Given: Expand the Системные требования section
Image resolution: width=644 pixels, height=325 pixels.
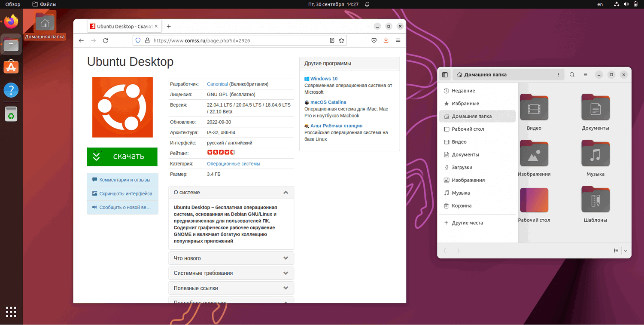Looking at the screenshot, I should [231, 273].
